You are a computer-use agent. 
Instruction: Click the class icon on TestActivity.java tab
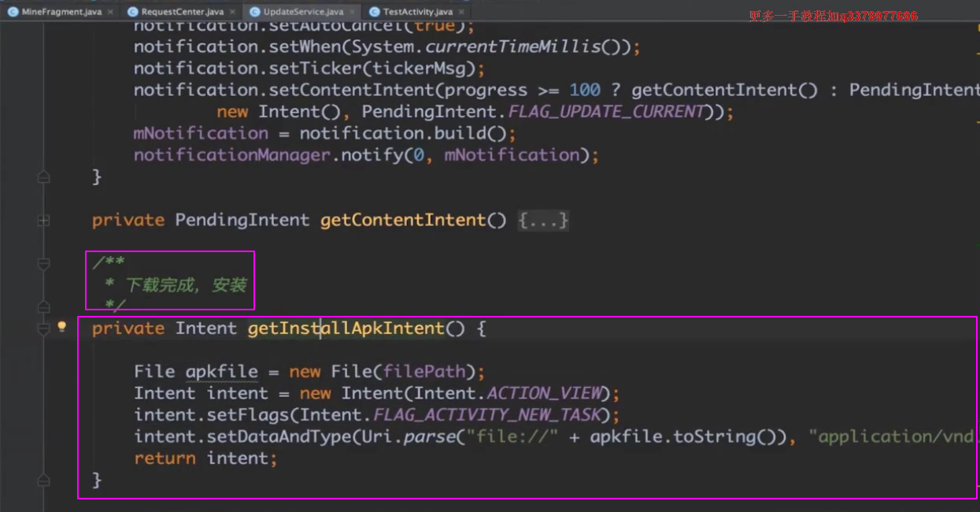(x=375, y=12)
